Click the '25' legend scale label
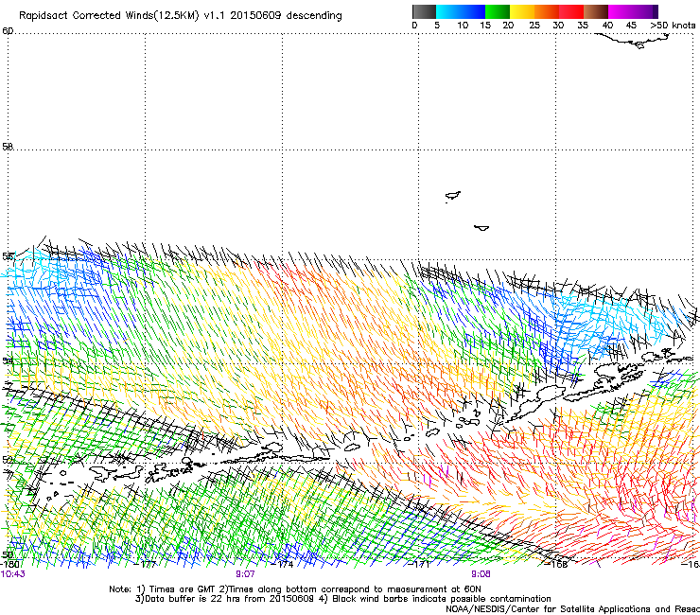 point(534,26)
